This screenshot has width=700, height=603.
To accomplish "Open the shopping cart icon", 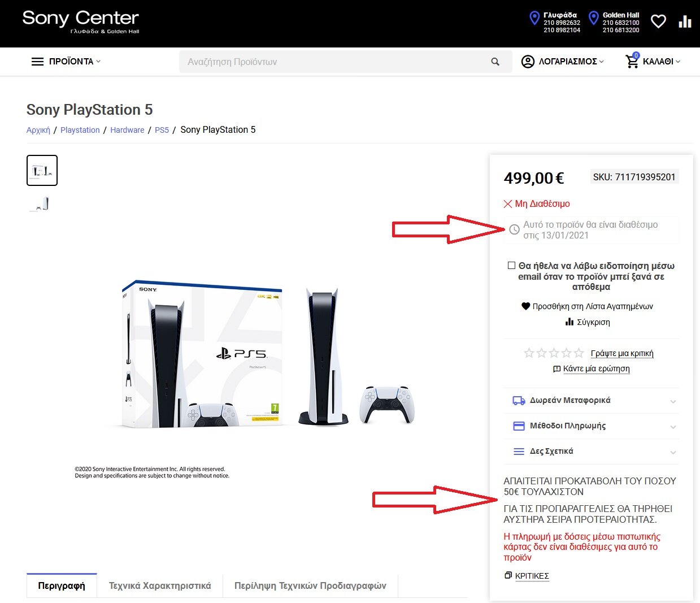I will 632,61.
